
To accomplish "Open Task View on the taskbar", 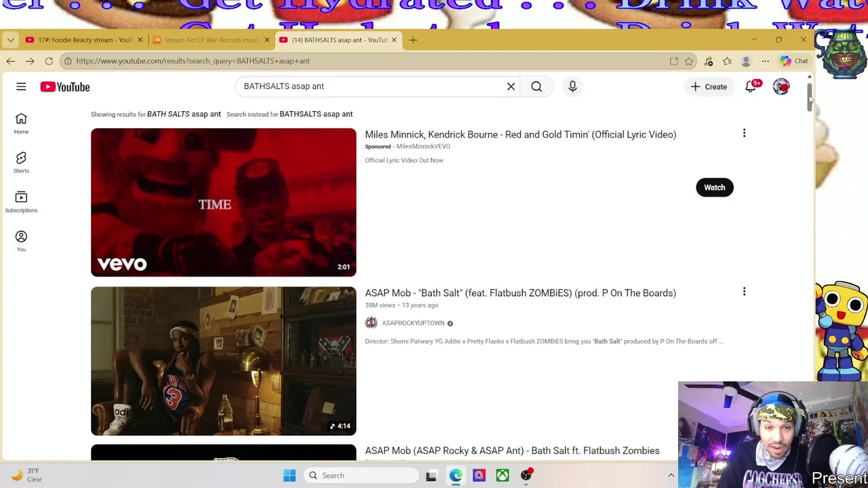I will point(431,476).
